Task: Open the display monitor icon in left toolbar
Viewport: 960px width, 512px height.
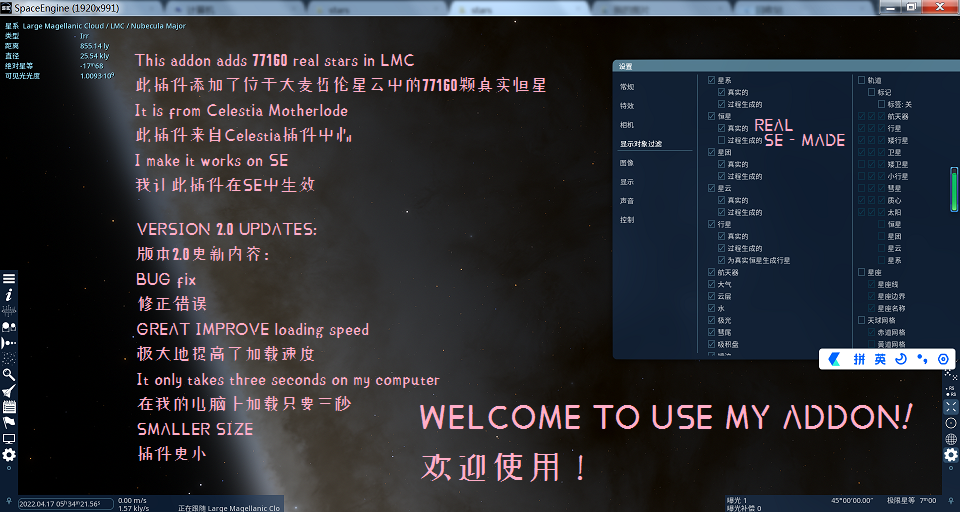Action: click(x=9, y=439)
